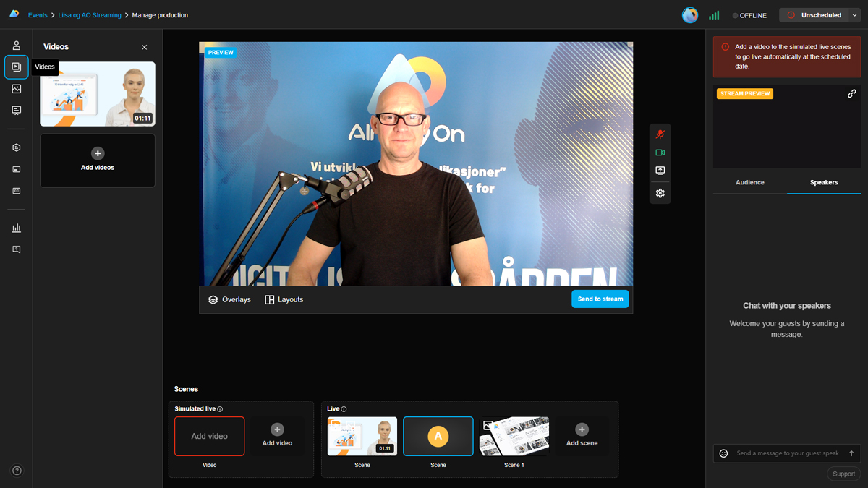Screen dimensions: 868x488
Task: Click the Layouts grid icon
Action: (x=270, y=299)
